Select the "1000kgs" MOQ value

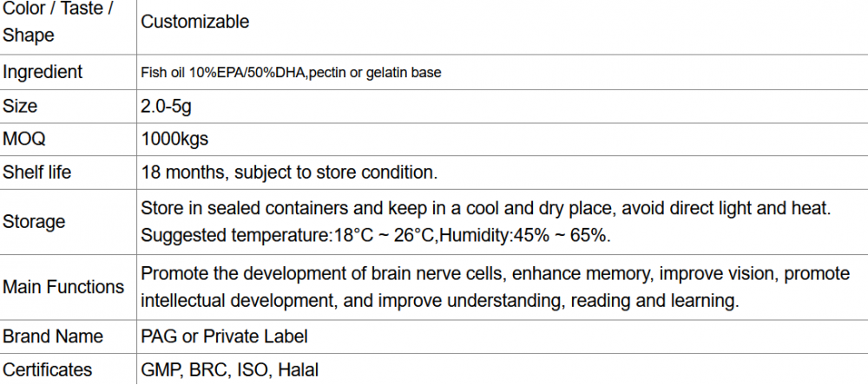(174, 139)
